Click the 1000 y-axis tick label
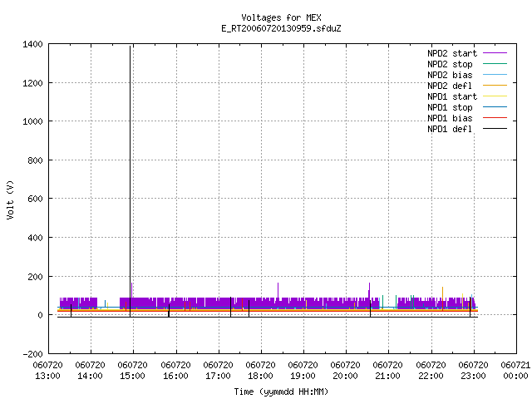 tap(32, 121)
